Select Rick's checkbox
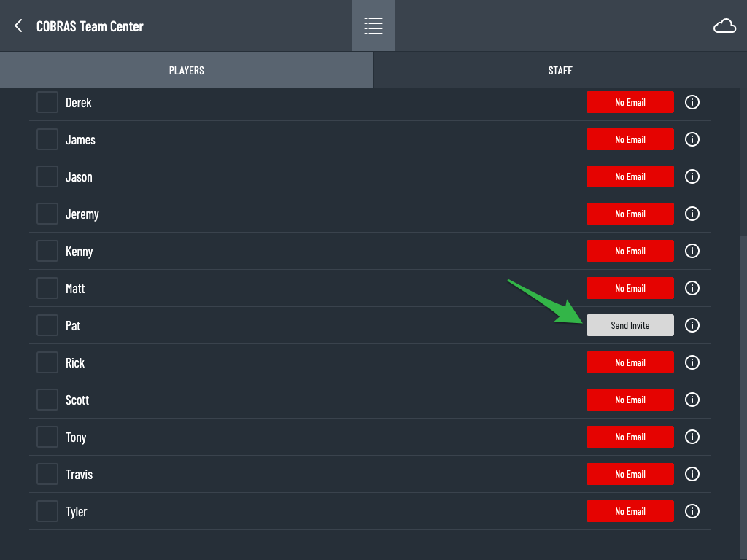The image size is (747, 560). [47, 362]
